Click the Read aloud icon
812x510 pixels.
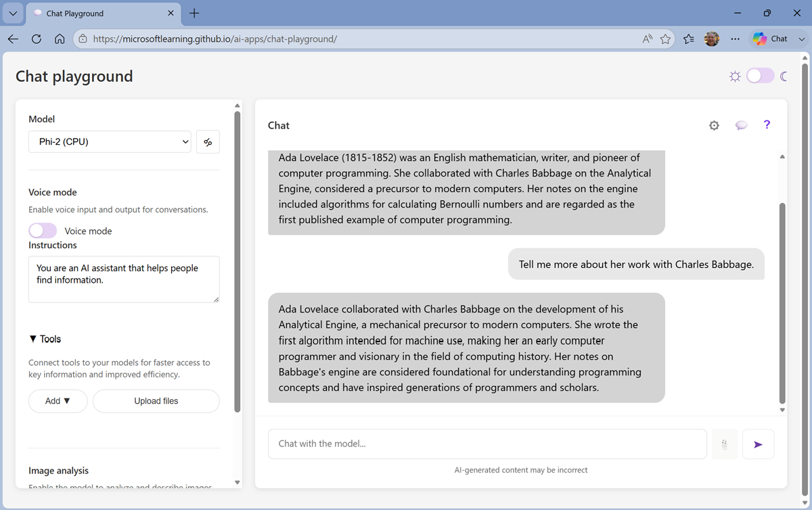(x=648, y=39)
